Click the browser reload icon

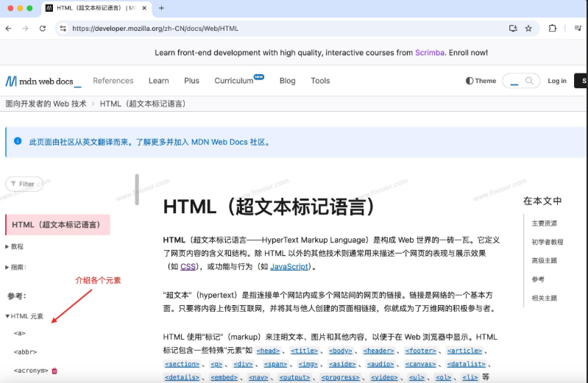[43, 28]
